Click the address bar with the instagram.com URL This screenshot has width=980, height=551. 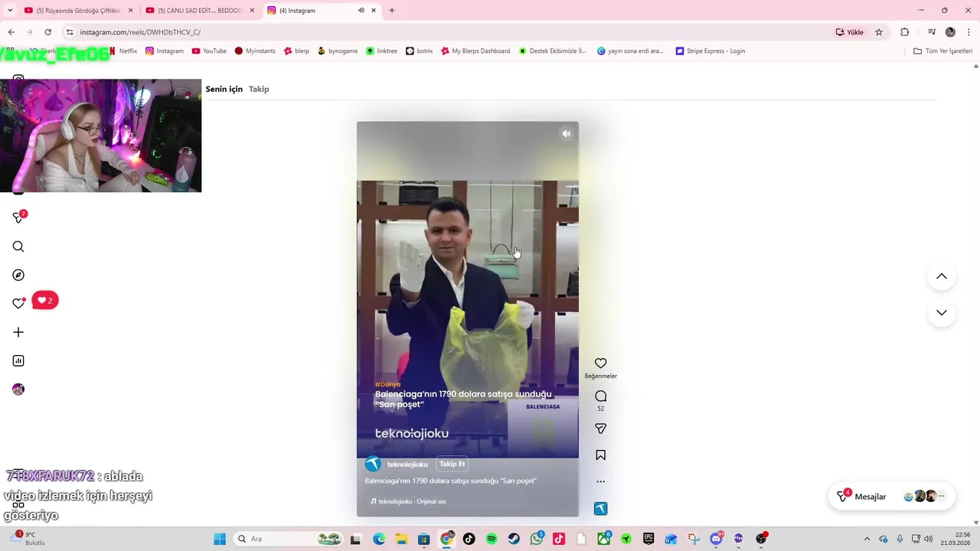[452, 32]
